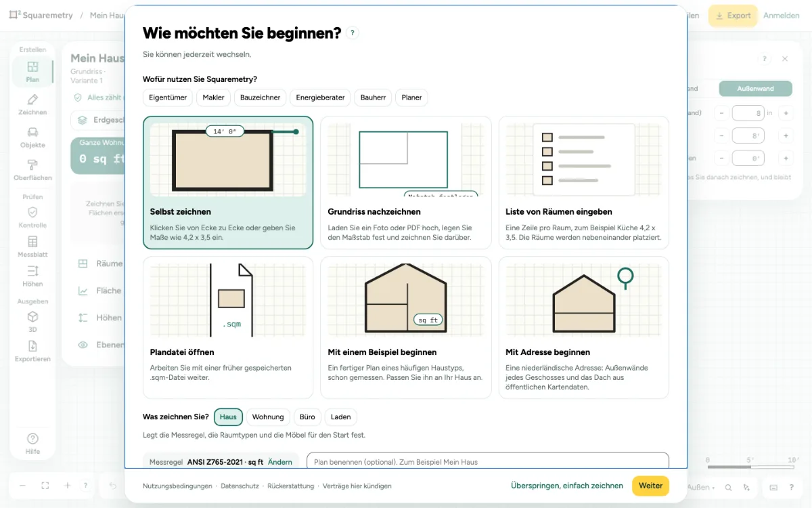812x508 pixels.
Task: Expand the Ebenen row in Mein Haus panel
Action: click(100, 345)
